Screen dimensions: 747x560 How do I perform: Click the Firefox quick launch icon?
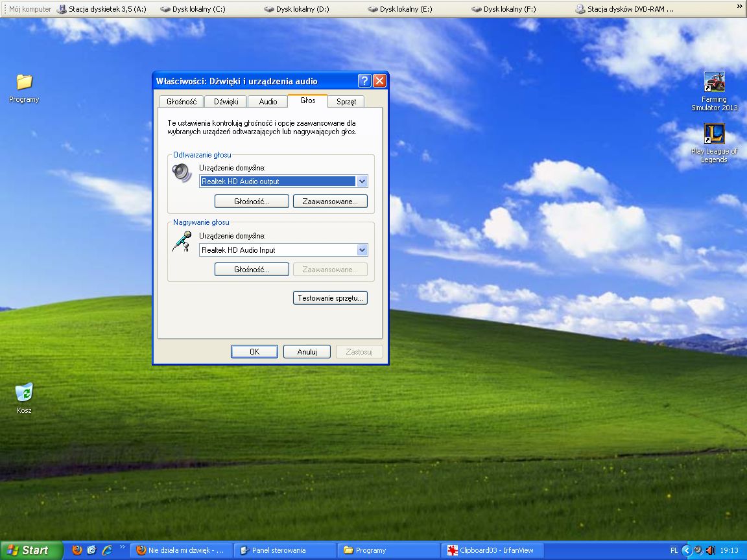point(77,550)
